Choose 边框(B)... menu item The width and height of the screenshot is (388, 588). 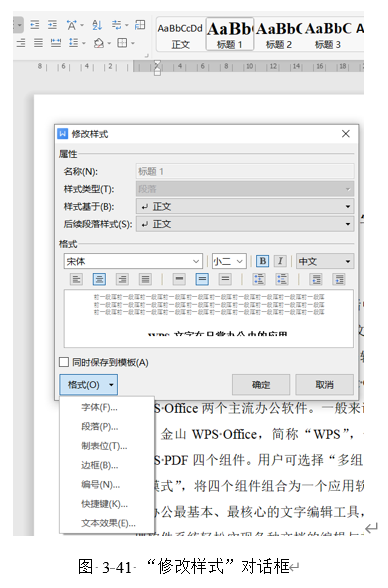tap(100, 465)
